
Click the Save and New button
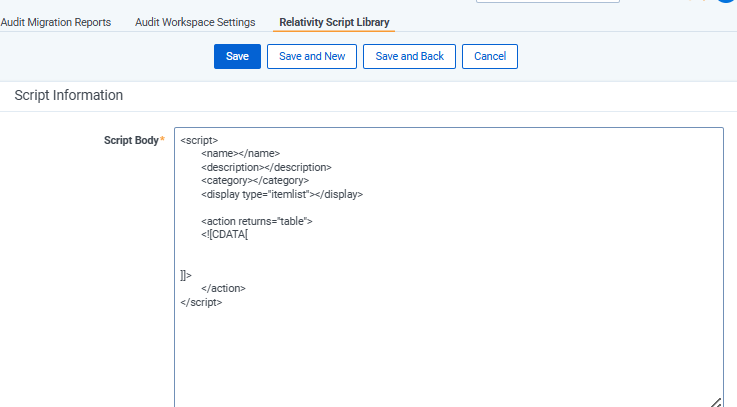coord(312,56)
